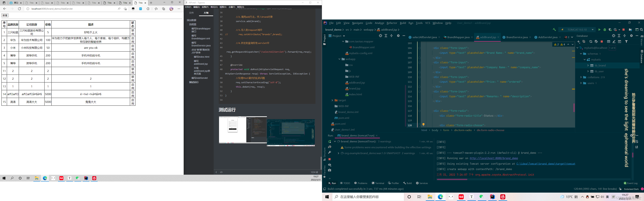Open WeChat from the right taskbar
The image size is (644, 201).
coord(482,197)
